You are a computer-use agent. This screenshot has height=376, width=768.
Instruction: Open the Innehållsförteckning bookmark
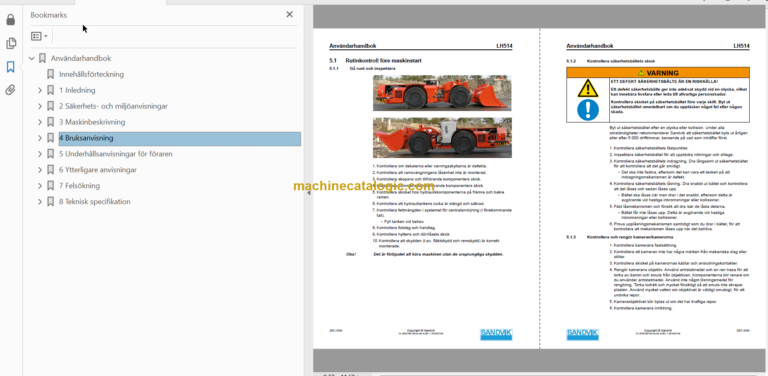pos(92,74)
